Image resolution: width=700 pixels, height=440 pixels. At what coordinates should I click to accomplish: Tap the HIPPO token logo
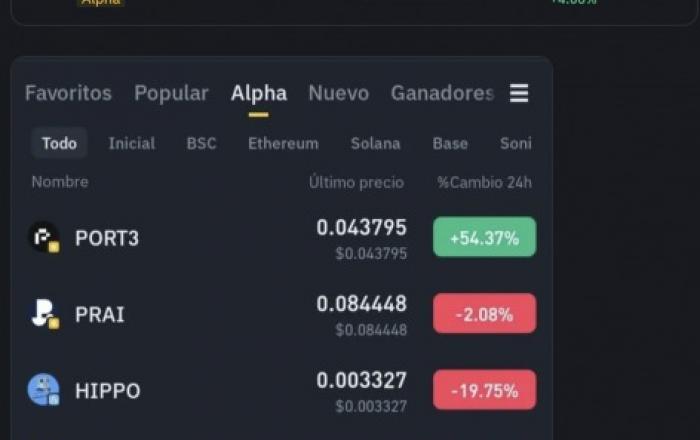click(x=44, y=390)
